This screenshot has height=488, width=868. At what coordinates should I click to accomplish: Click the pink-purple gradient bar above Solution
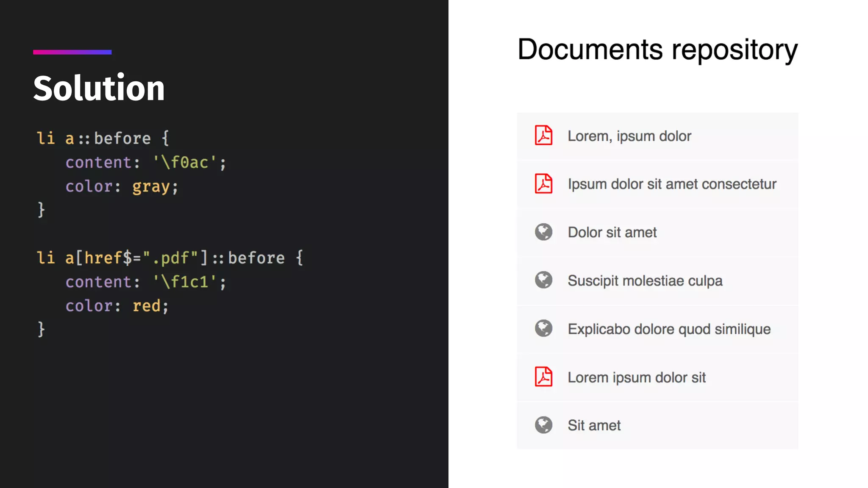(x=72, y=52)
